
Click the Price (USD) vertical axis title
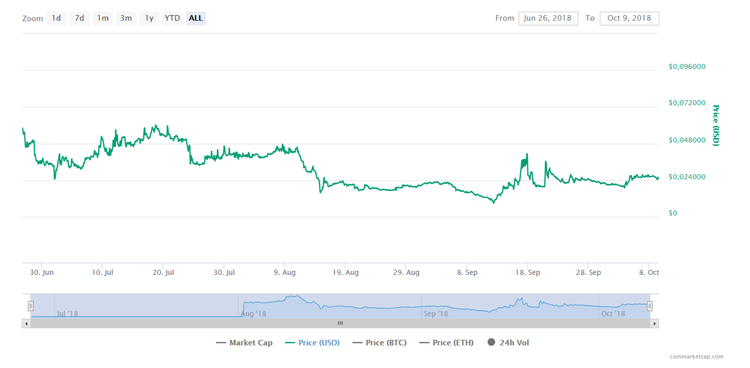pos(716,125)
